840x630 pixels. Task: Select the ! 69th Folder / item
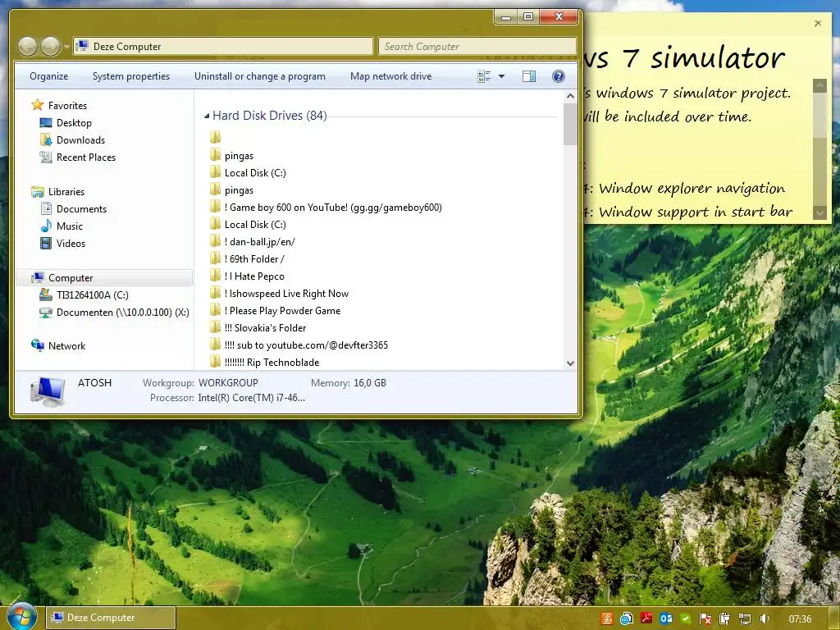tap(247, 258)
